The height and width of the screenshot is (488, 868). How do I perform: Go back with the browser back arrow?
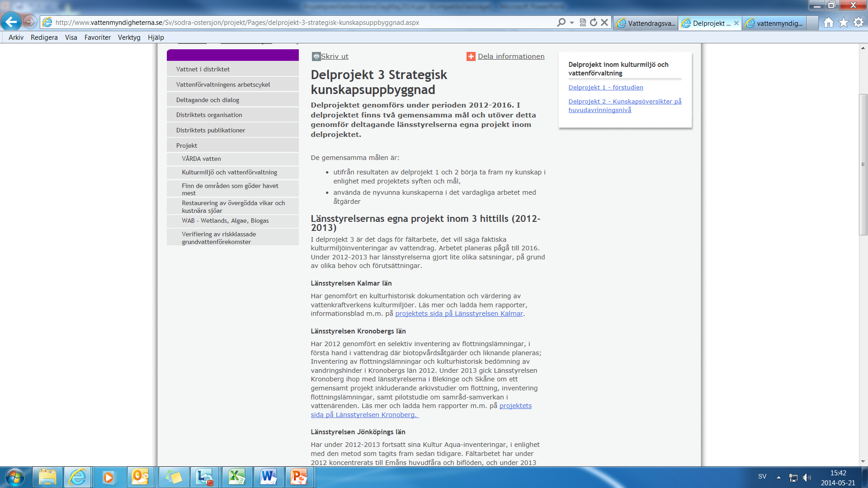click(x=11, y=22)
